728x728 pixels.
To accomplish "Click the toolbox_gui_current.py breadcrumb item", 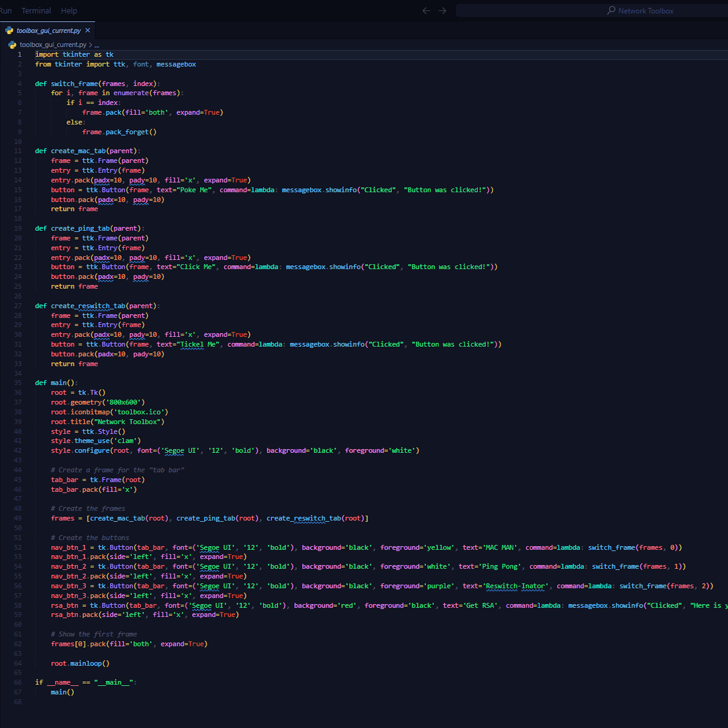I will [53, 45].
